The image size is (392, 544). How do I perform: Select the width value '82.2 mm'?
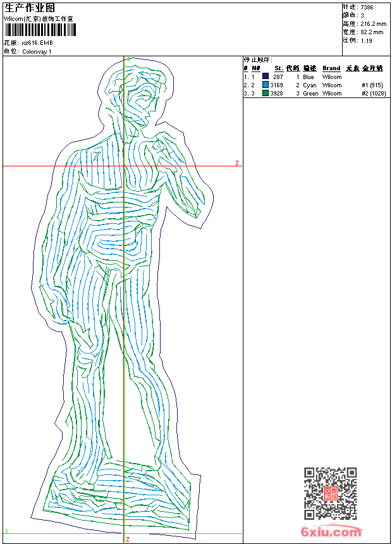[372, 32]
